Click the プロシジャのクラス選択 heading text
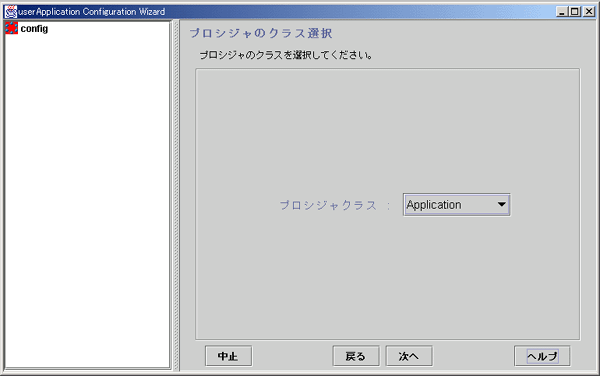 tap(261, 33)
